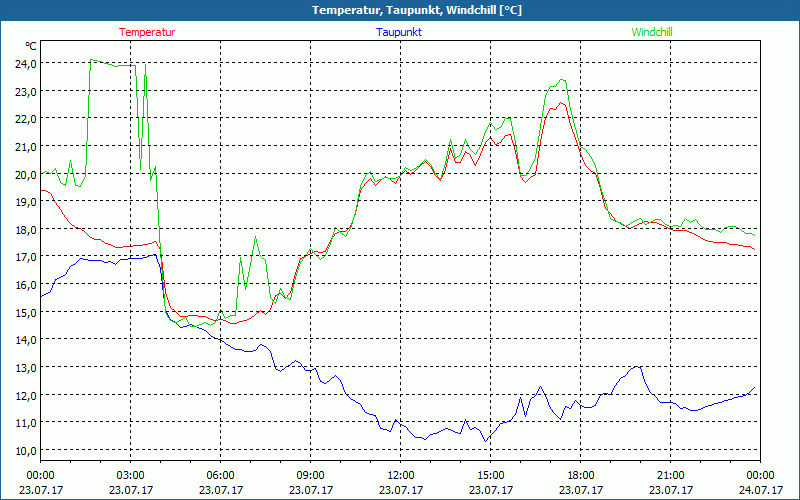Click the 24.07.17 date label

(x=761, y=490)
